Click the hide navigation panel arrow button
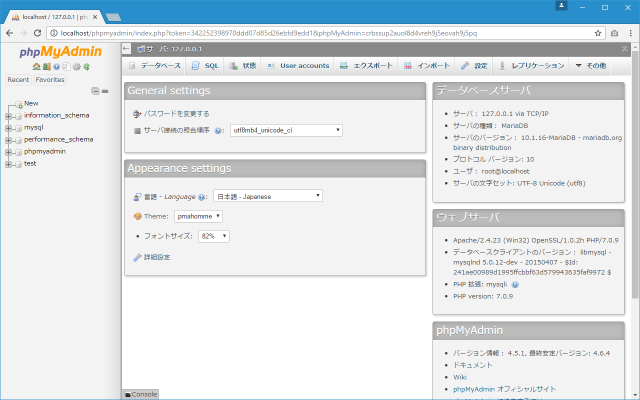The image size is (640, 400). [x=127, y=49]
